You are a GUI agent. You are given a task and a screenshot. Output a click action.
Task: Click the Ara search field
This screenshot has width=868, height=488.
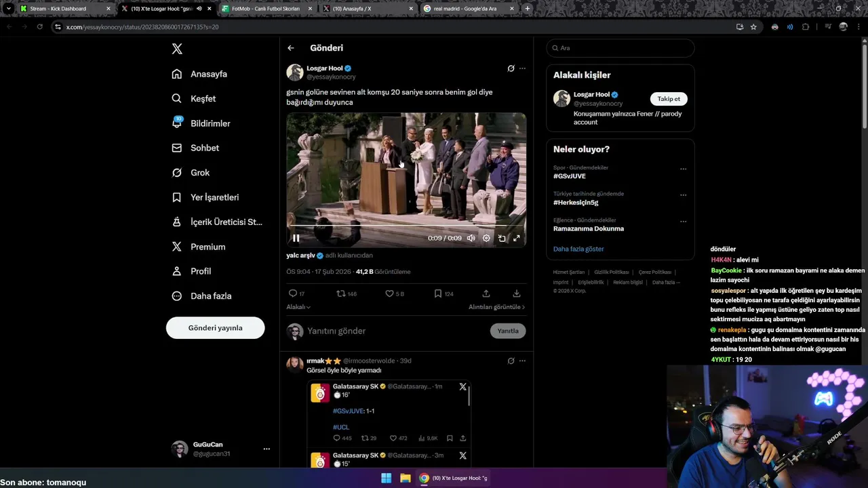620,48
